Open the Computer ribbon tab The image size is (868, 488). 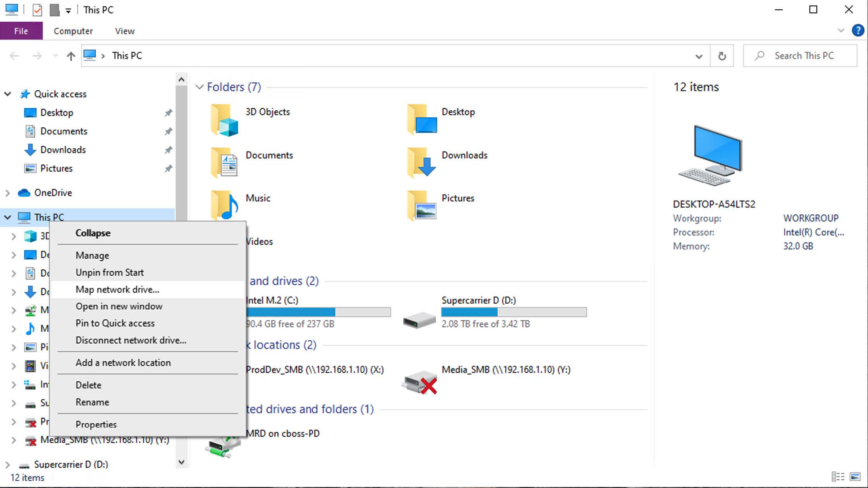coord(73,31)
